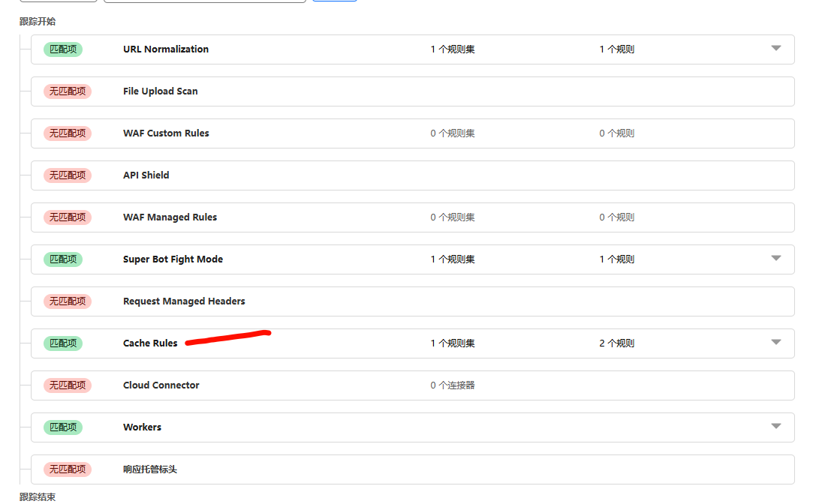This screenshot has width=819, height=504.
Task: Click the WAF Custom Rules title
Action: coord(166,133)
